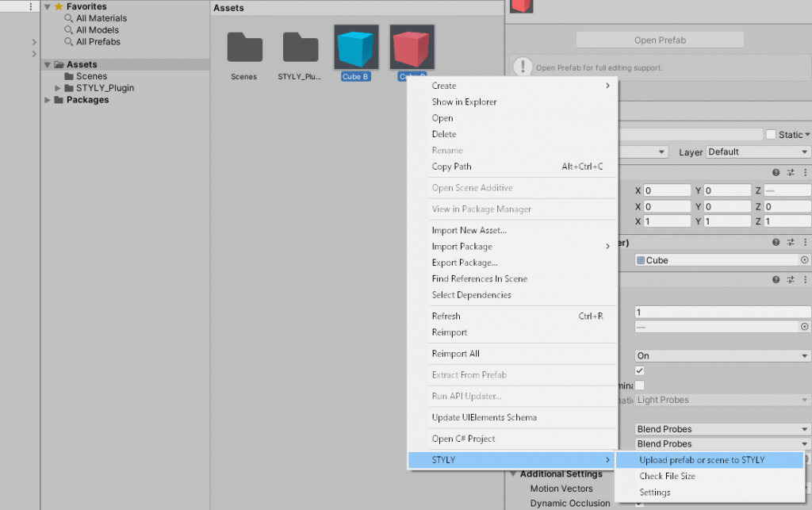Screen dimensions: 812x510
Task: Uncheck the Receive Shadows checkbox
Action: (638, 370)
